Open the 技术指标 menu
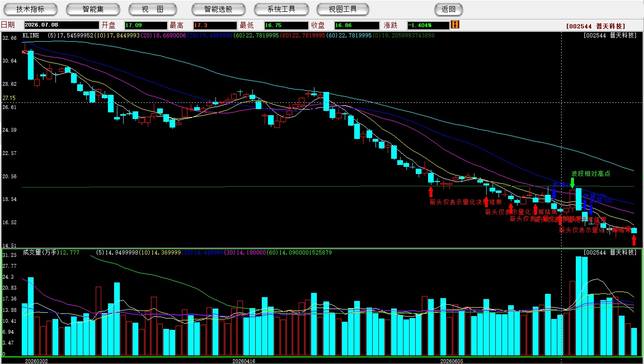Viewport: 644px width, 364px height. [30, 9]
